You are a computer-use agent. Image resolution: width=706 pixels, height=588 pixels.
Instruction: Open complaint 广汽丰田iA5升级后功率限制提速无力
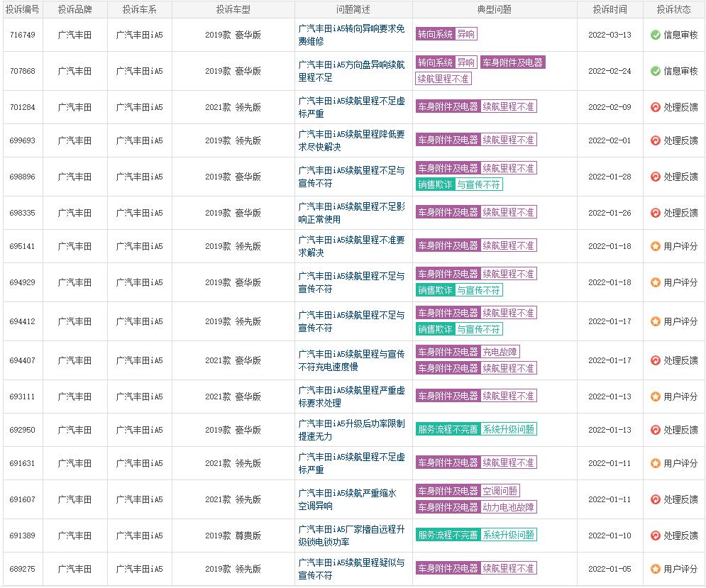tap(351, 430)
